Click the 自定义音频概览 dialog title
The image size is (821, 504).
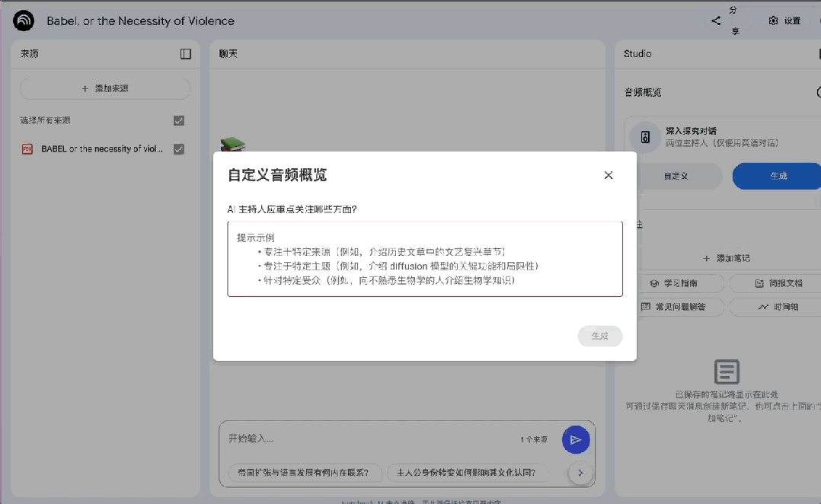277,175
